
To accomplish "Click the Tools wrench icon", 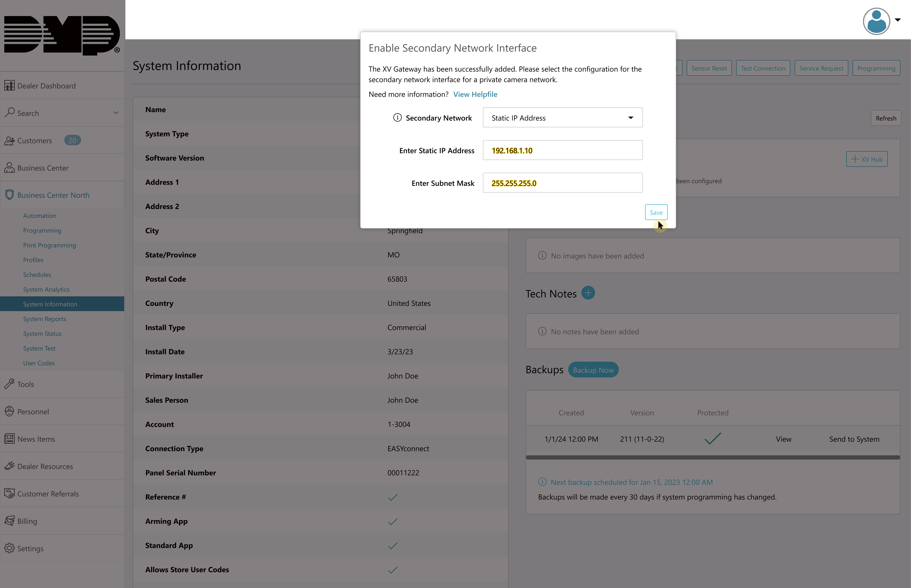I will tap(10, 384).
